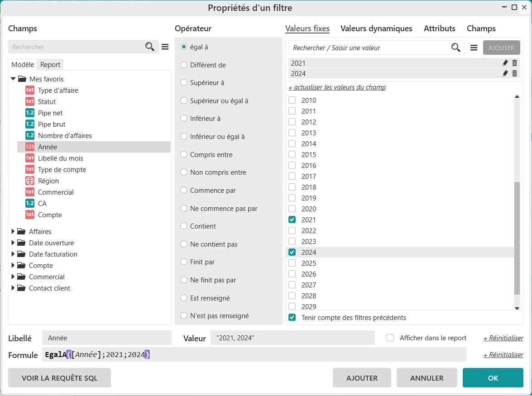The height and width of the screenshot is (396, 532).
Task: Open the options menu next to AJOUTER
Action: point(474,48)
